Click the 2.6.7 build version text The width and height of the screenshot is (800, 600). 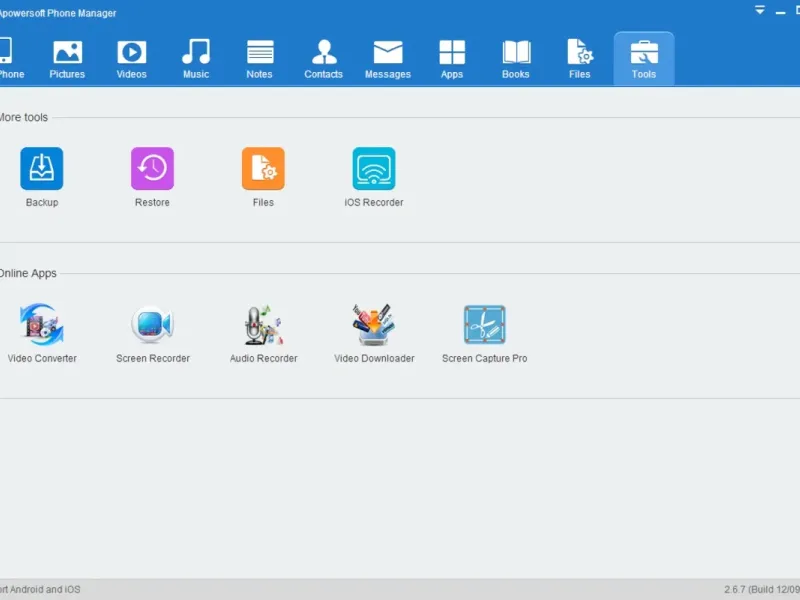coord(762,589)
